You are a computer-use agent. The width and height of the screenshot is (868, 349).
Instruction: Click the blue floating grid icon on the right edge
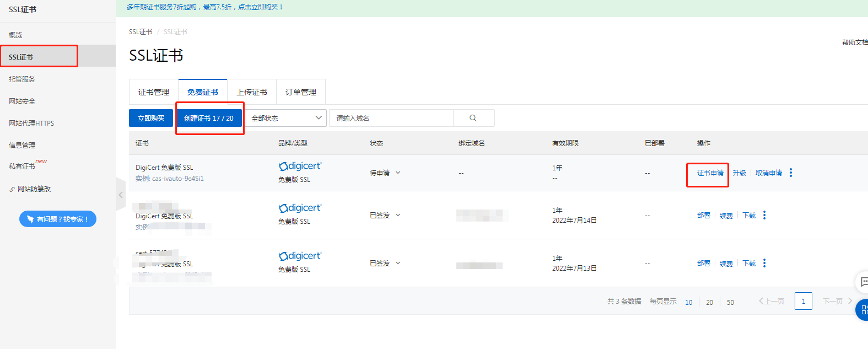(863, 310)
